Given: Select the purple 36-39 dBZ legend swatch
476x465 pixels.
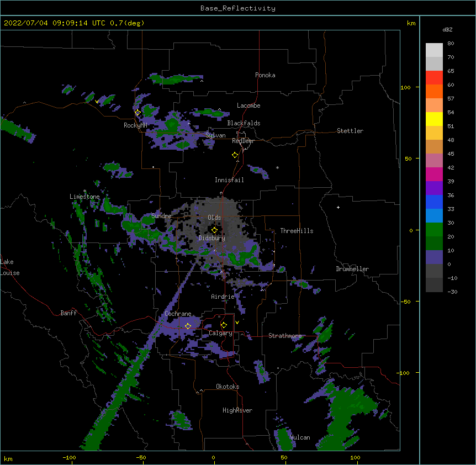Looking at the screenshot, I should 434,188.
